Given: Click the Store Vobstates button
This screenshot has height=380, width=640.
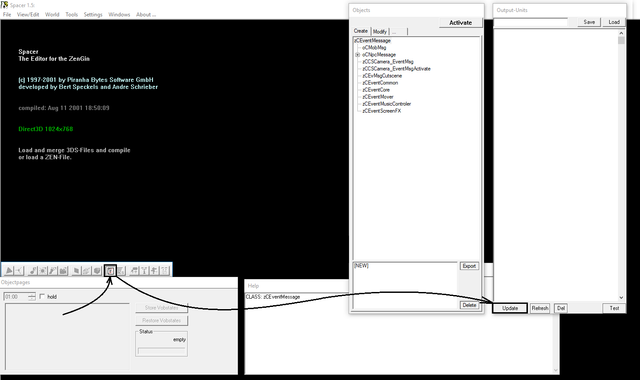Looking at the screenshot, I should pyautogui.click(x=161, y=308).
